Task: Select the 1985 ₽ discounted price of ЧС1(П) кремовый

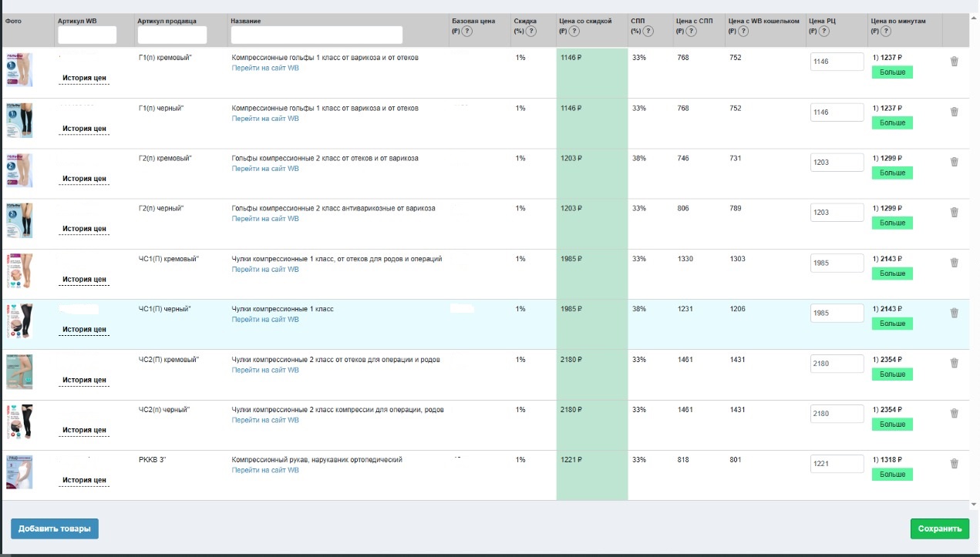Action: pyautogui.click(x=571, y=259)
